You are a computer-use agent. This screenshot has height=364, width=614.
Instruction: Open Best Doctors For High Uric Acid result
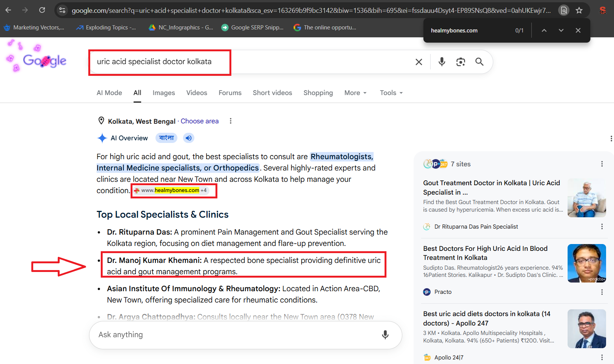tap(485, 253)
